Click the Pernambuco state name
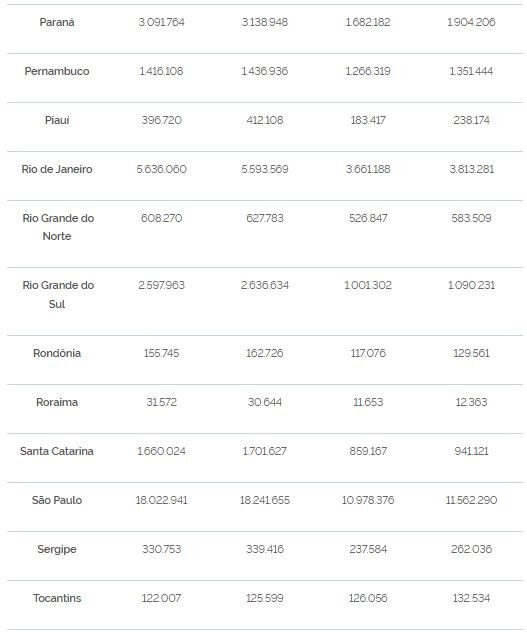527x637 pixels. tap(57, 71)
